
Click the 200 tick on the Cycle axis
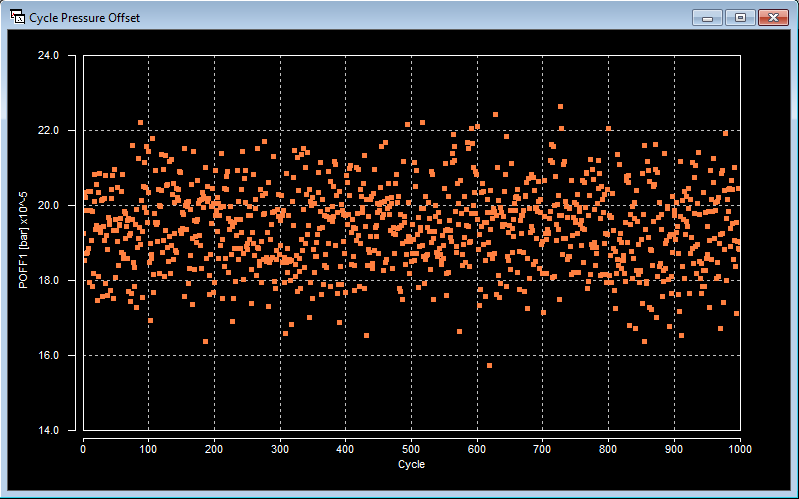coord(214,448)
